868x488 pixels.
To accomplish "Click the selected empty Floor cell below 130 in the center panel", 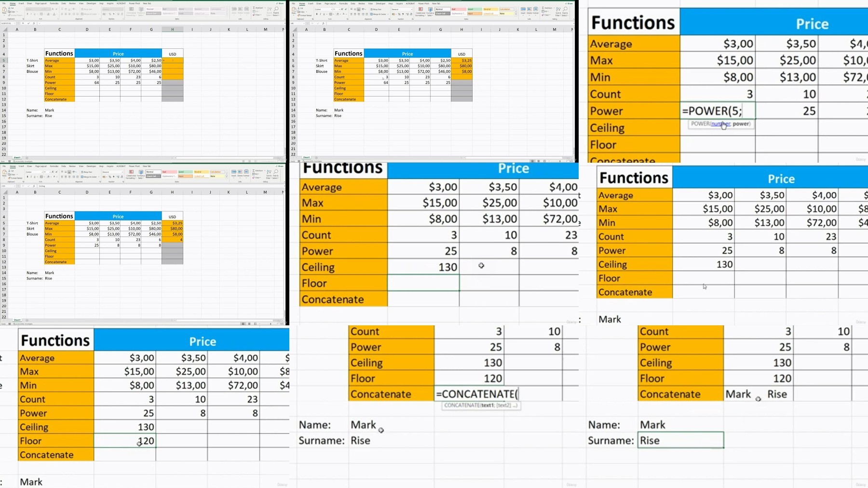I will coord(423,283).
